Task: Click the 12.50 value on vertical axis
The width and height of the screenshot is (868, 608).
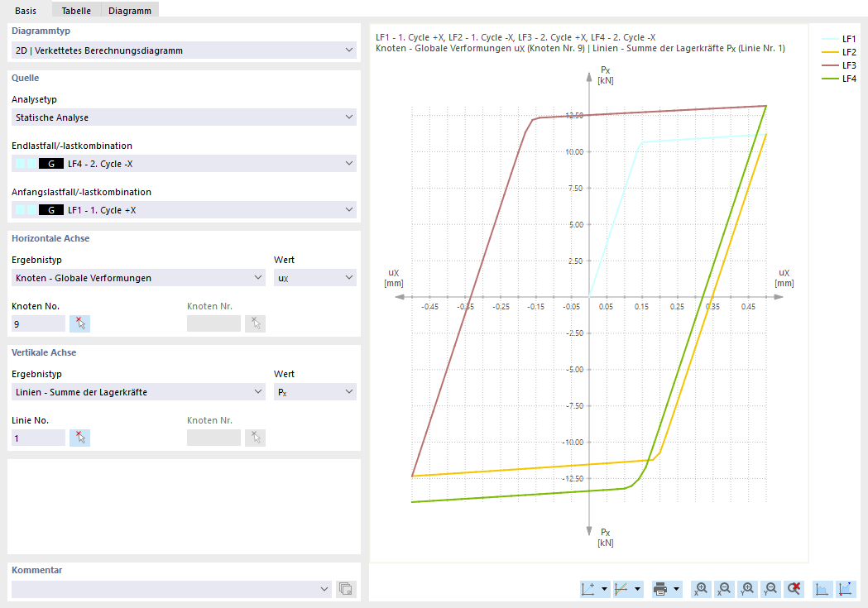Action: tap(574, 115)
